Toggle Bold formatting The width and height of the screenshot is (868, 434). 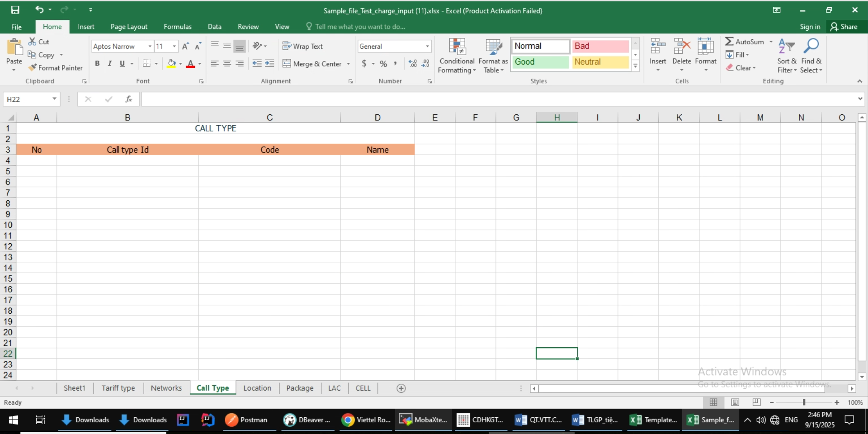tap(97, 64)
